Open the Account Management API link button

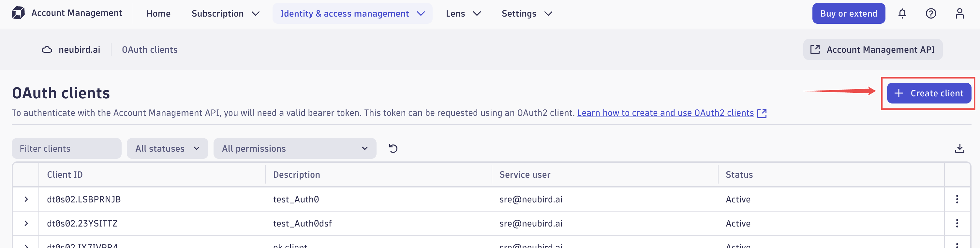pyautogui.click(x=872, y=50)
